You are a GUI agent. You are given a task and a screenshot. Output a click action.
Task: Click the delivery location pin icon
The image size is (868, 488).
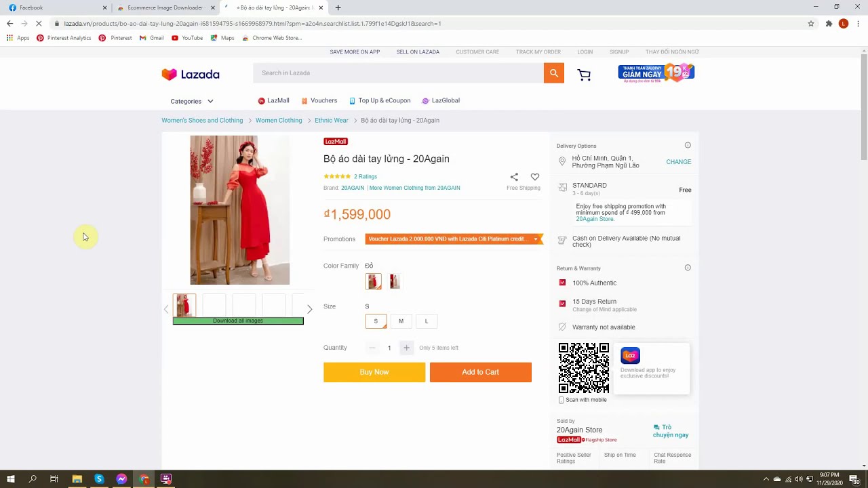562,161
